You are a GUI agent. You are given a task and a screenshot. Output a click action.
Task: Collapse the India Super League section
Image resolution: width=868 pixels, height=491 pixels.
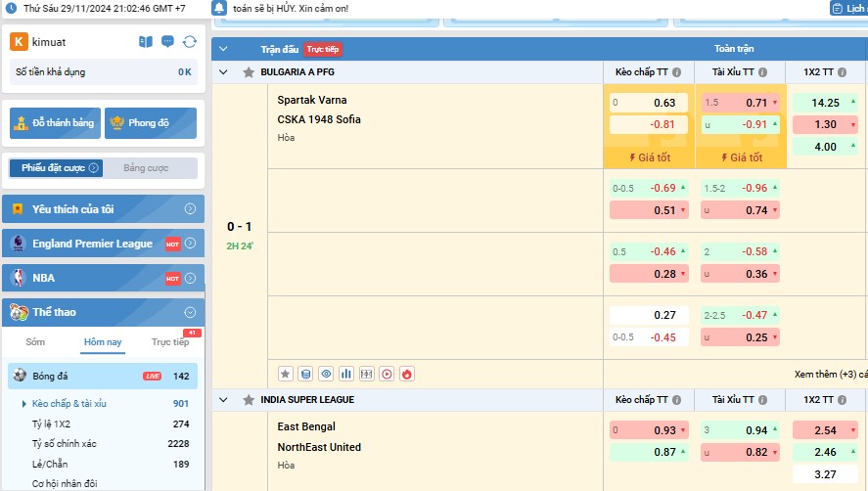pyautogui.click(x=223, y=400)
